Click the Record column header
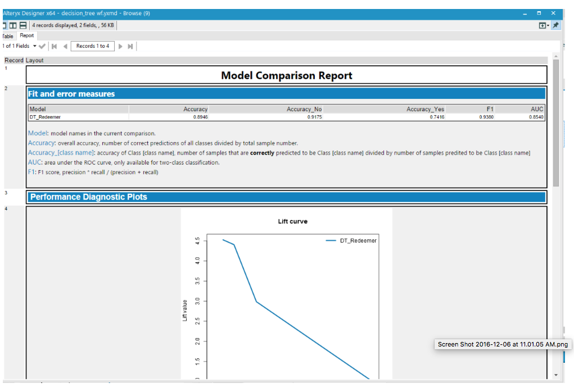This screenshot has width=574, height=392. 14,60
